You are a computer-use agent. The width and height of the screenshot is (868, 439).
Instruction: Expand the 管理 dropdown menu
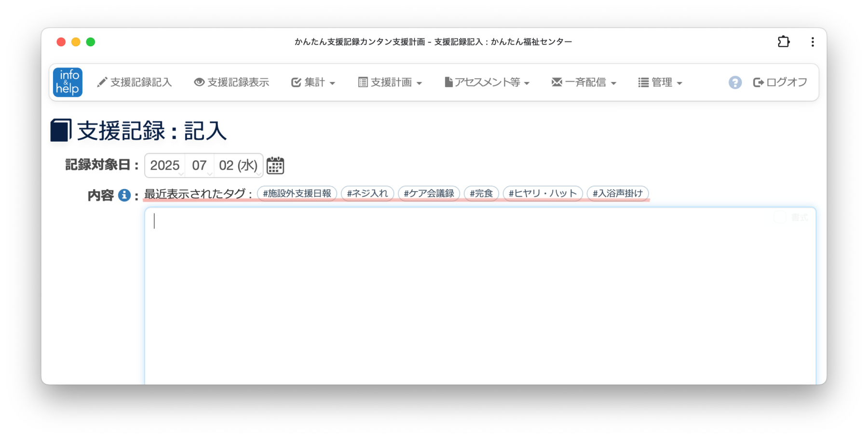660,82
